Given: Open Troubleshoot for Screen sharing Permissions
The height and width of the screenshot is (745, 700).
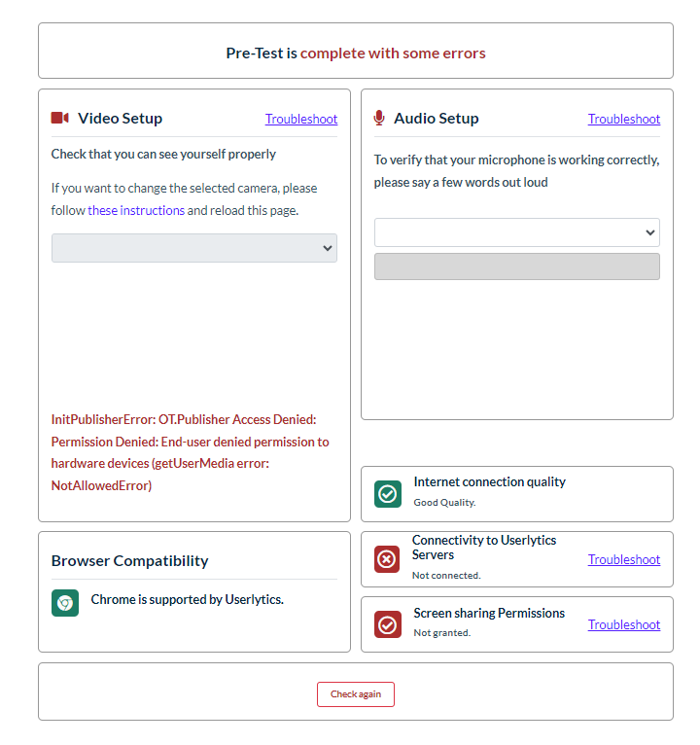Looking at the screenshot, I should pos(624,624).
